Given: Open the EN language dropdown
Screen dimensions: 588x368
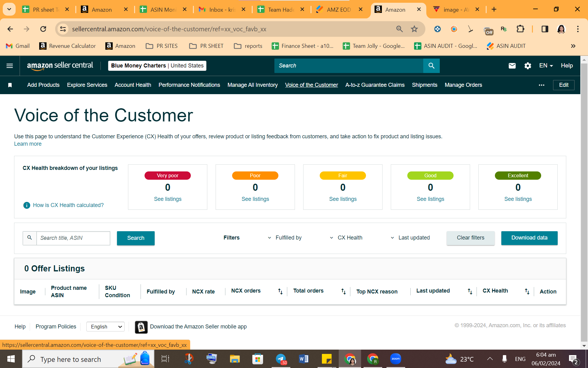Looking at the screenshot, I should click(x=546, y=66).
